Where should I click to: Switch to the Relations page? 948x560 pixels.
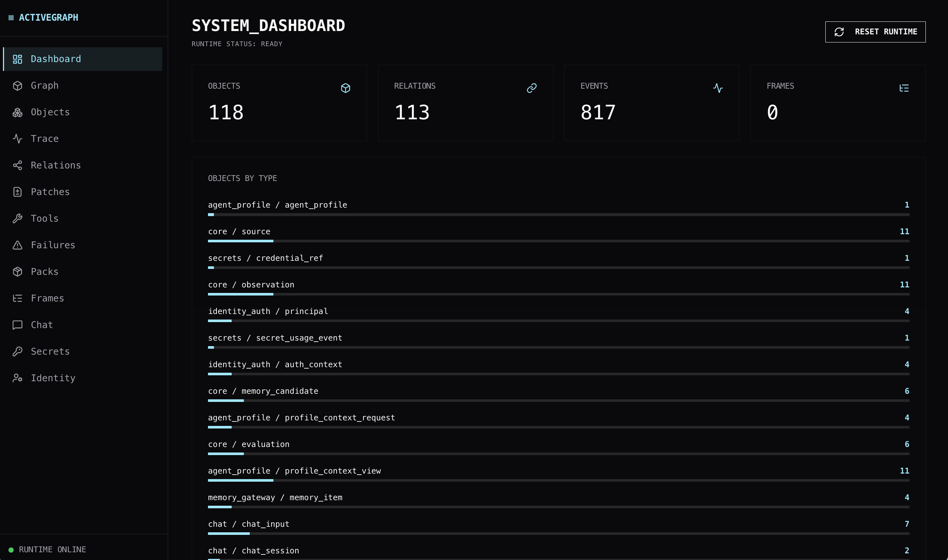(83, 165)
